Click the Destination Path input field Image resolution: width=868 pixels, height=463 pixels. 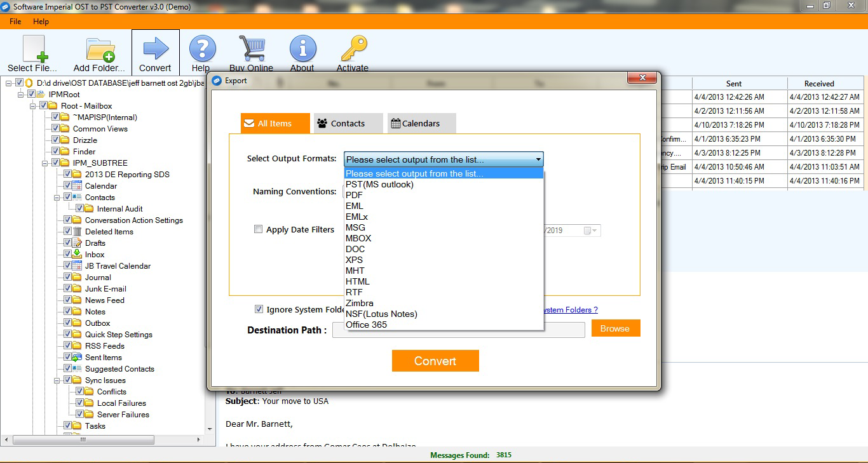click(x=459, y=330)
